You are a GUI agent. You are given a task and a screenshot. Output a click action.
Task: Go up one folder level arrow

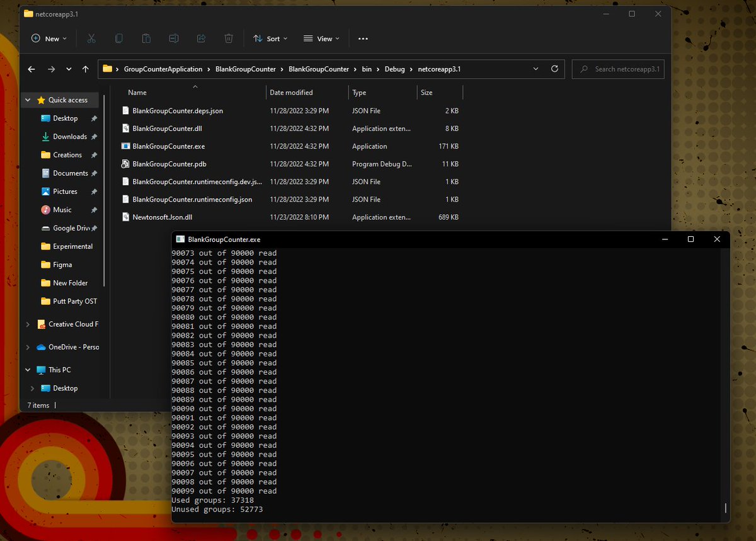[86, 69]
